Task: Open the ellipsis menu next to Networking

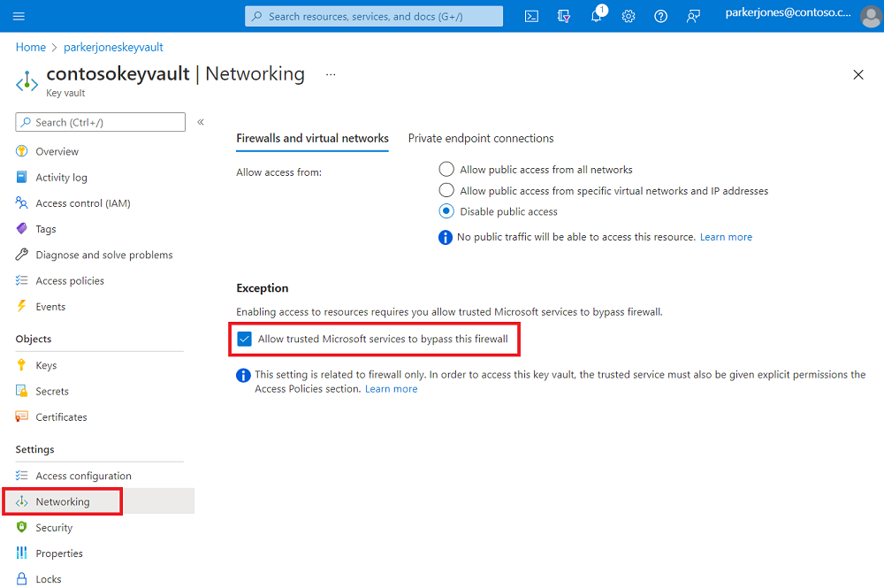Action: point(331,75)
